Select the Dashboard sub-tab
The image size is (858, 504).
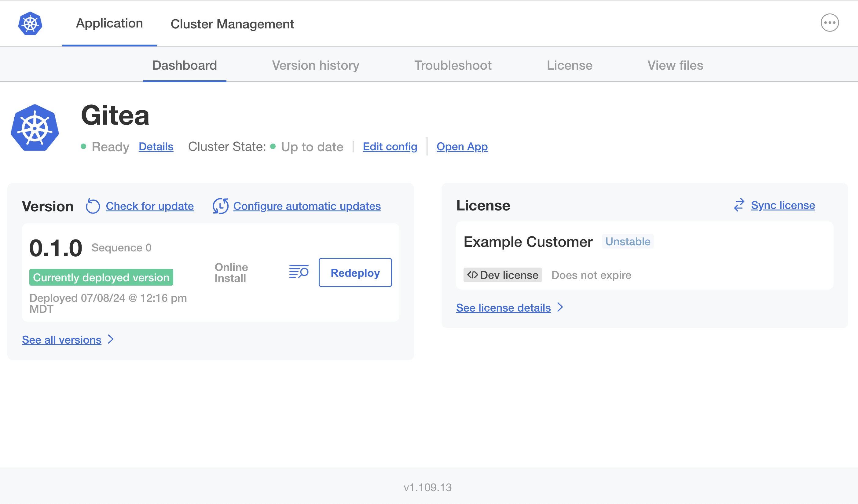[185, 65]
